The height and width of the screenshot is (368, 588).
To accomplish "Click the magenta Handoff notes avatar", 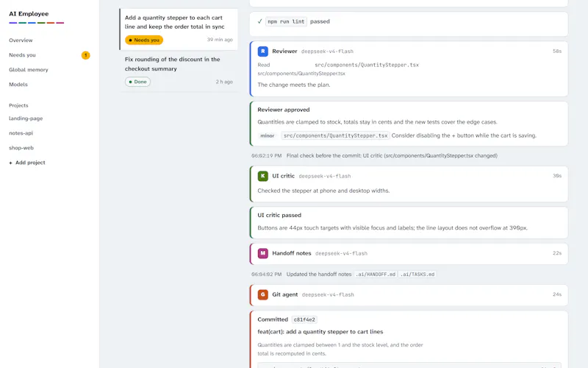I will coord(263,253).
